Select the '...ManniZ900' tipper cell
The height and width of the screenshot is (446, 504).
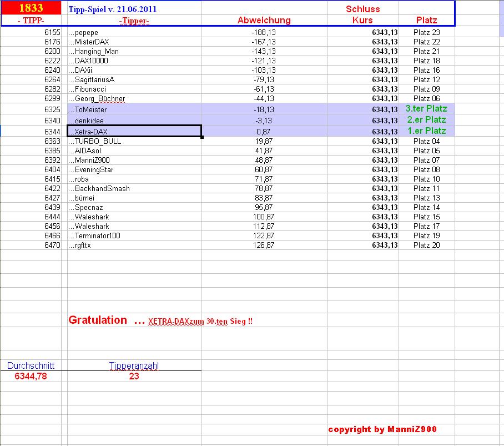pyautogui.click(x=134, y=160)
